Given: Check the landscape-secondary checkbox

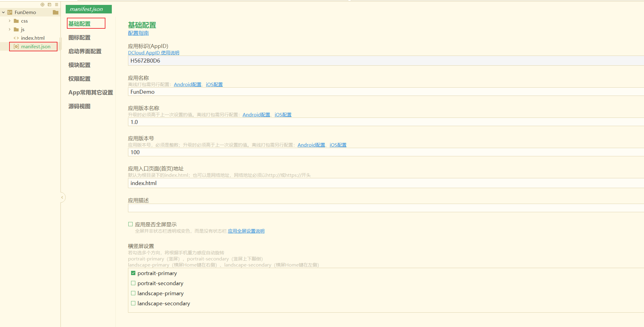Looking at the screenshot, I should pyautogui.click(x=133, y=303).
